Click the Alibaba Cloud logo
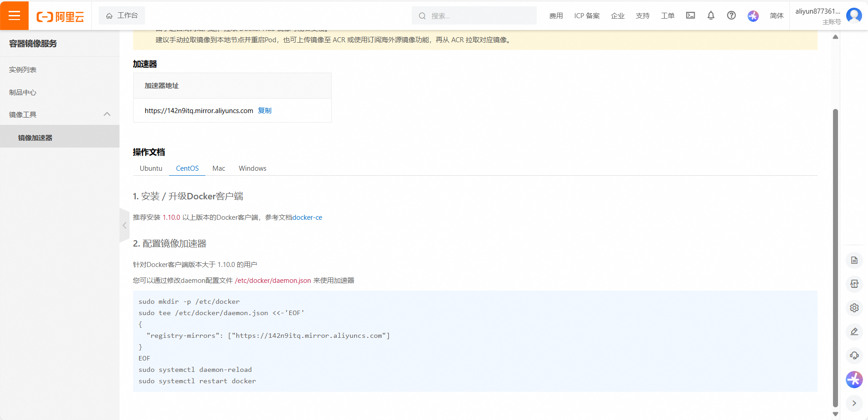The height and width of the screenshot is (420, 868). [x=60, y=17]
